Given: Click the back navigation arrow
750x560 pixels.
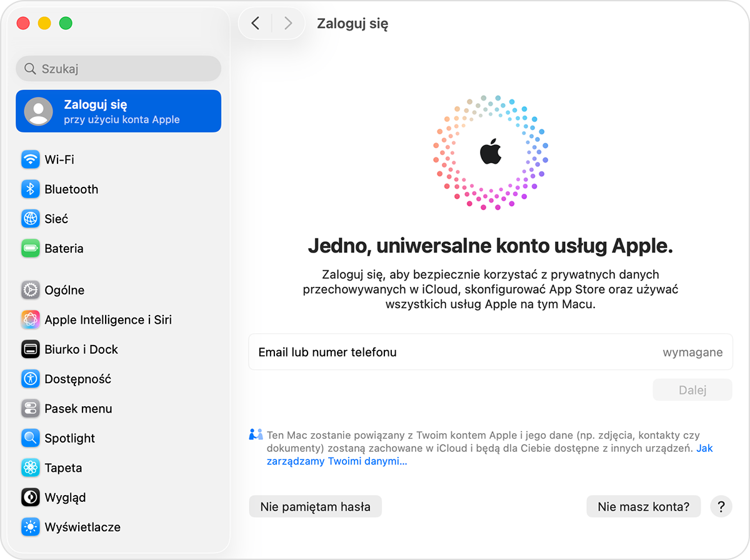Looking at the screenshot, I should click(255, 24).
